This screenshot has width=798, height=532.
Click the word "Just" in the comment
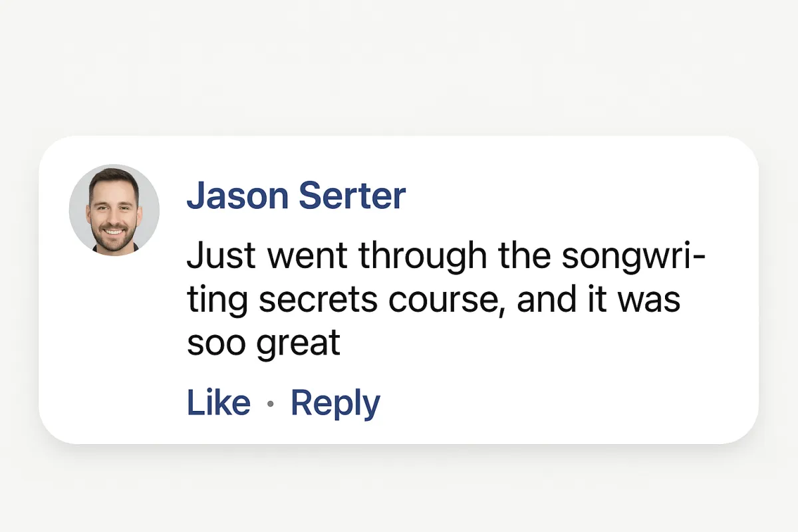click(x=212, y=257)
